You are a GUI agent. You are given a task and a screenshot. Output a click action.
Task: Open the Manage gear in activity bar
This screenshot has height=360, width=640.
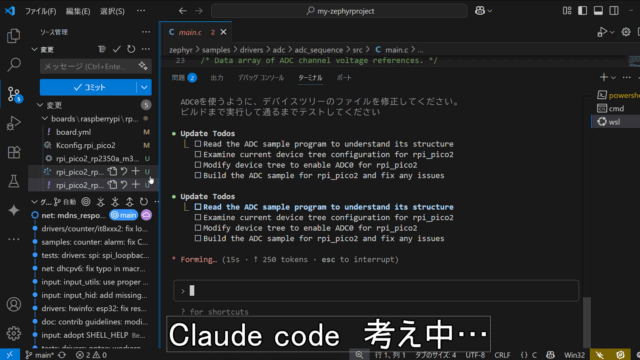pyautogui.click(x=13, y=333)
